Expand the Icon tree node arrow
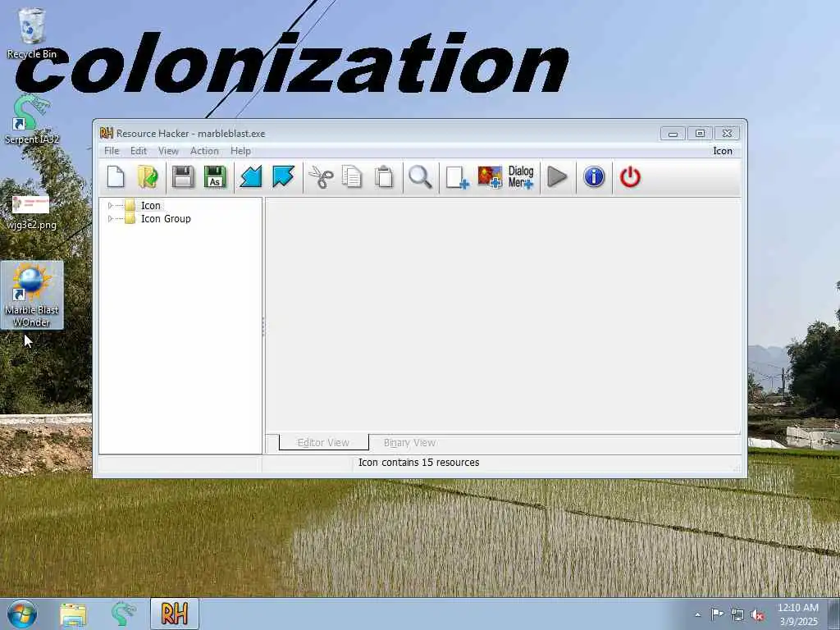The height and width of the screenshot is (630, 840). coord(111,205)
